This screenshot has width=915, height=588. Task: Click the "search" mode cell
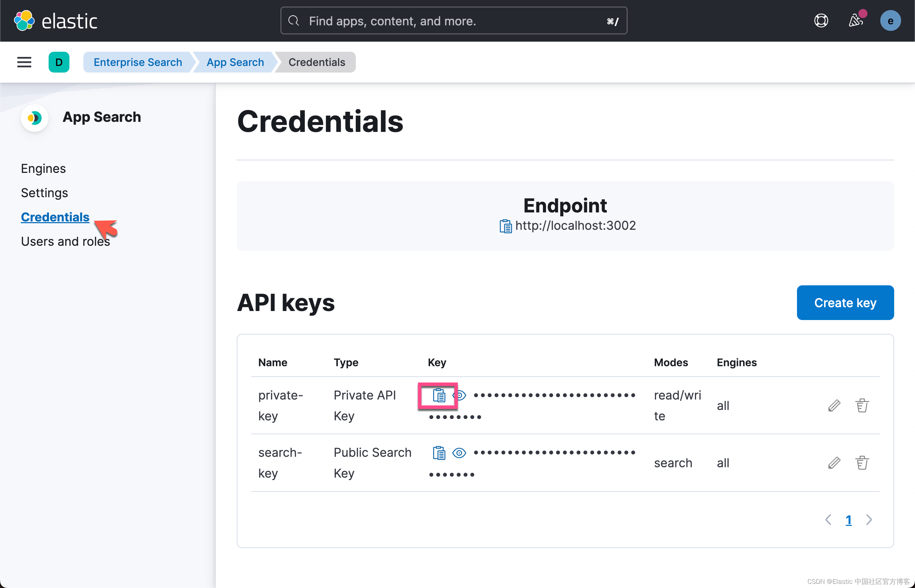pyautogui.click(x=673, y=463)
